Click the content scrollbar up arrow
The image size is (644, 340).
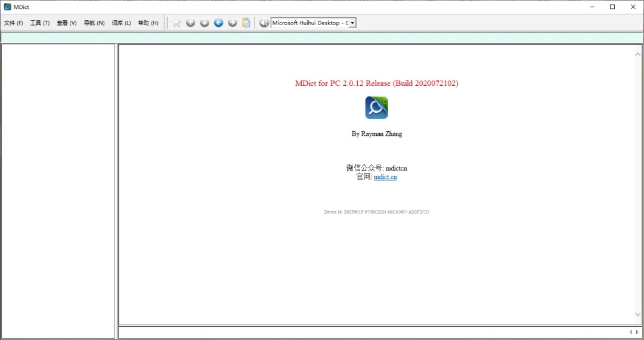(637, 54)
